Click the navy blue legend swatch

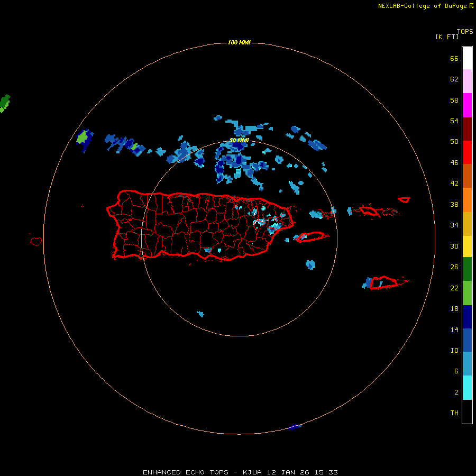[467, 317]
